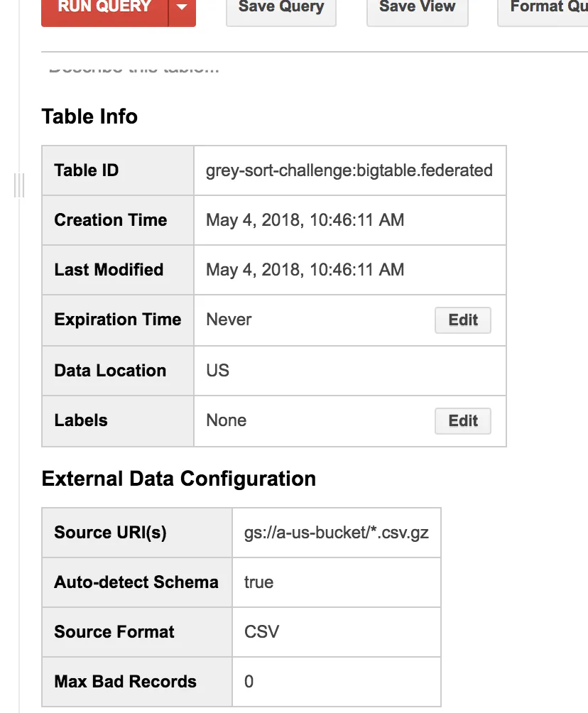
Task: Click the 'Describe this table' description field
Action: [x=134, y=69]
